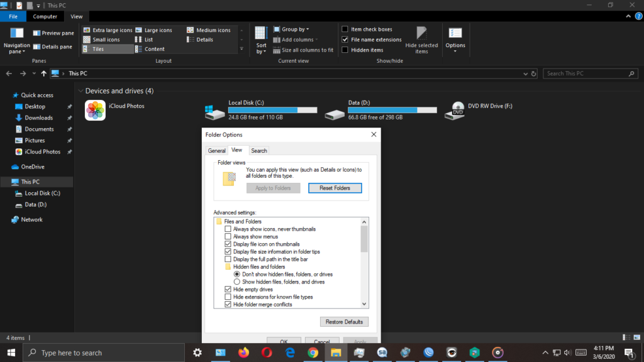The height and width of the screenshot is (362, 644).
Task: Select Show hidden files, folders, and drives
Action: (237, 282)
